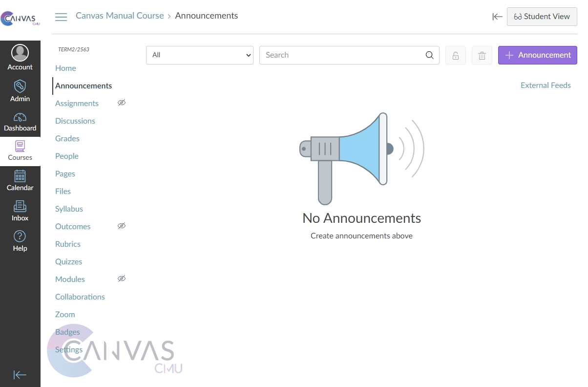588x387 pixels.
Task: Open the External Feeds link
Action: 546,85
